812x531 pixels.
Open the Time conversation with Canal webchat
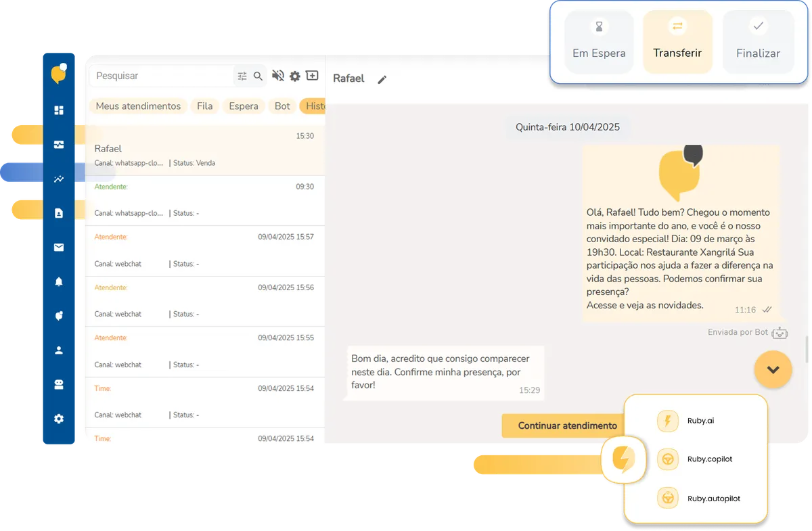[205, 402]
